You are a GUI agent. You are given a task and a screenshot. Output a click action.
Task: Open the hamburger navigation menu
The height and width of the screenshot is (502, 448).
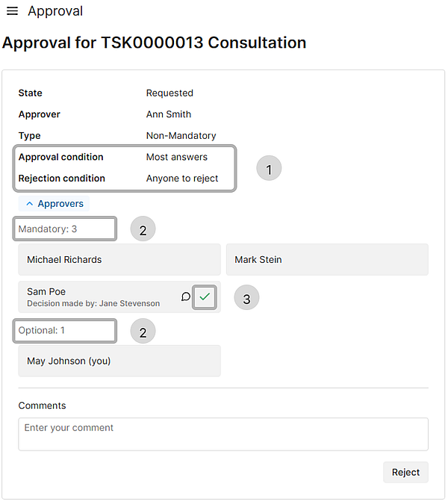point(12,11)
